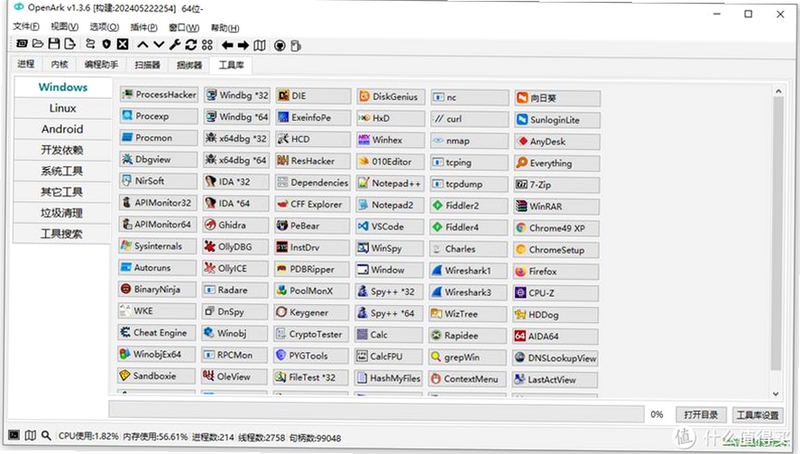The height and width of the screenshot is (454, 800).
Task: Click the 打开目录 button
Action: pyautogui.click(x=701, y=415)
